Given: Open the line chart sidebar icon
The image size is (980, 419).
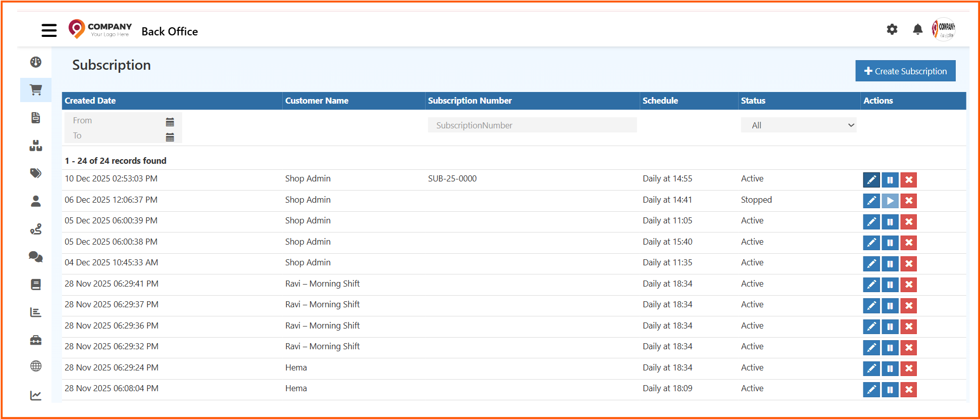Looking at the screenshot, I should coord(36,395).
